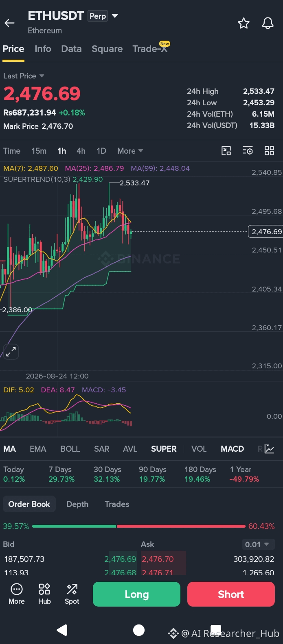
Task: Toggle the EMA indicator
Action: point(38,449)
